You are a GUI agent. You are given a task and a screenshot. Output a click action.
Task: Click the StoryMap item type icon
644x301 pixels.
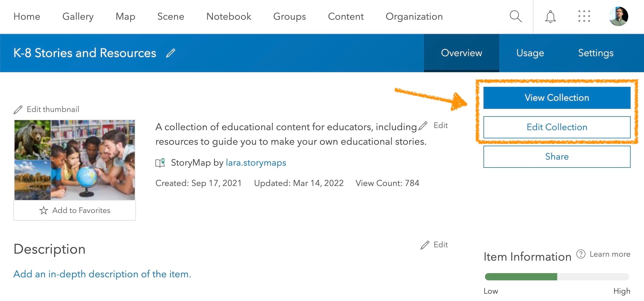click(161, 163)
